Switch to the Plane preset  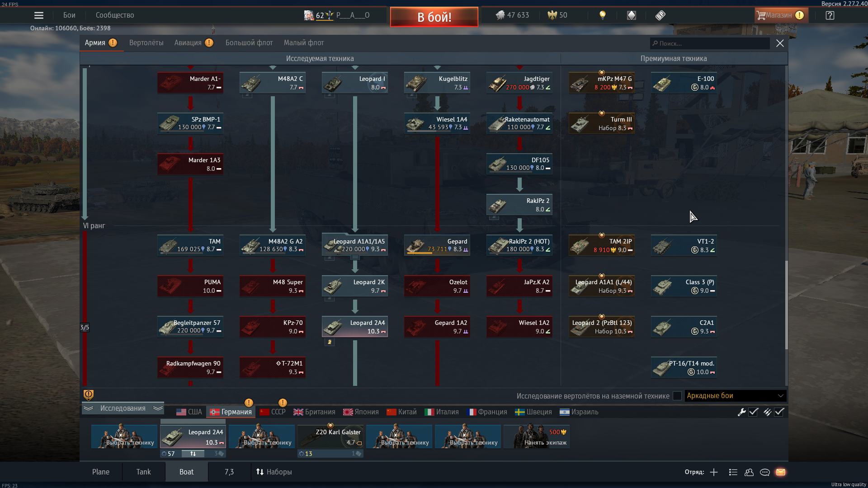coord(101,472)
